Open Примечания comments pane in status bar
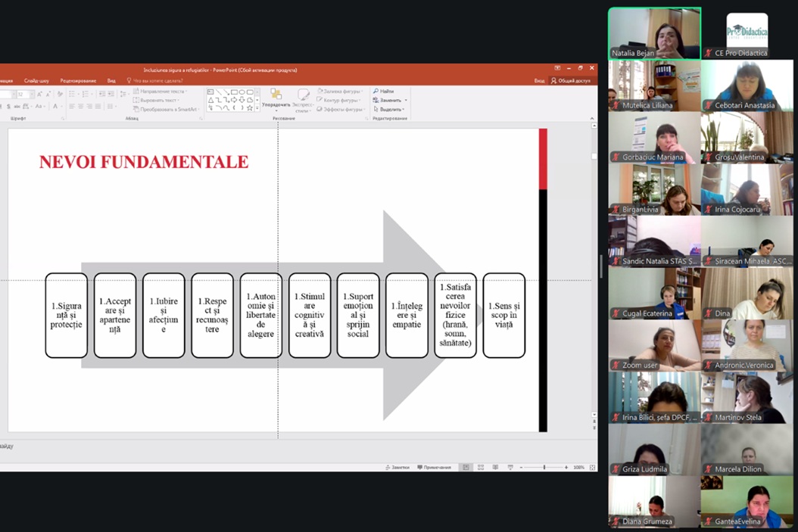The height and width of the screenshot is (532, 798). click(x=435, y=468)
